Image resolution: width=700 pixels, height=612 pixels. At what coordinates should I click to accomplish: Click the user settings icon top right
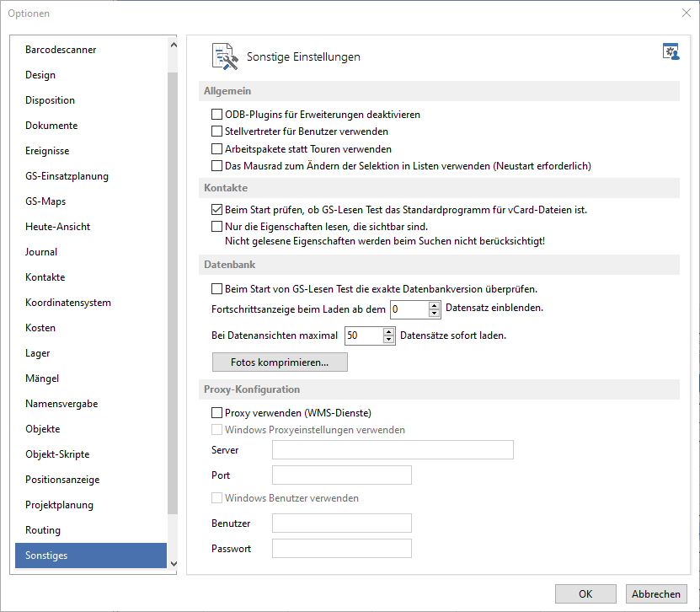coord(671,51)
